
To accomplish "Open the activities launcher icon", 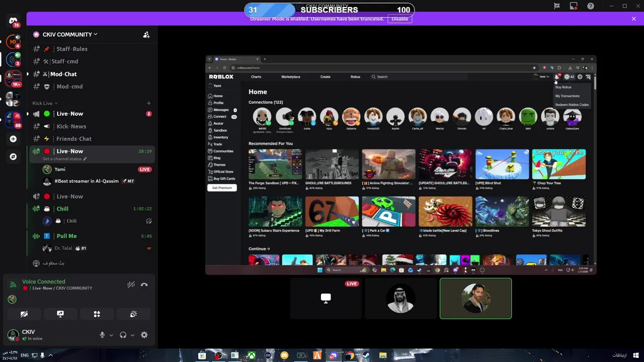I will point(97,314).
